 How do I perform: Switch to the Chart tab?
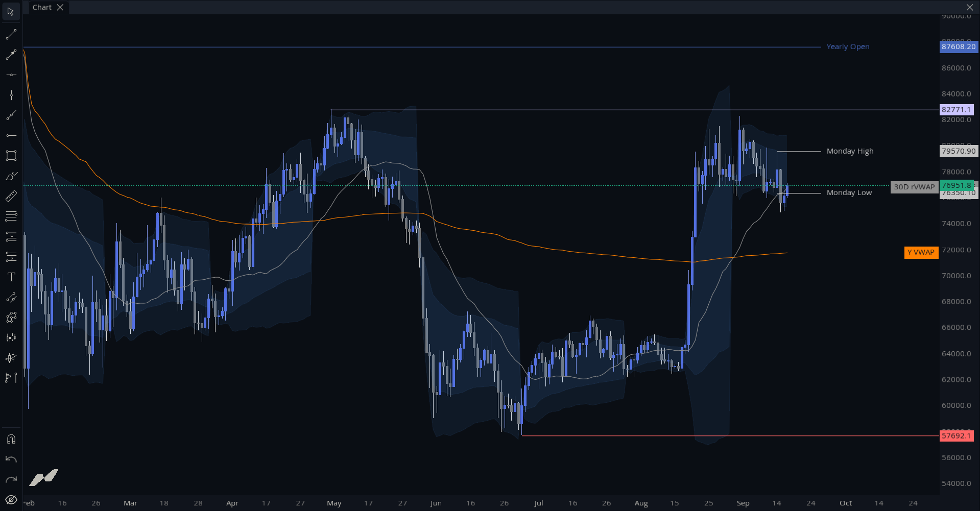pyautogui.click(x=42, y=7)
